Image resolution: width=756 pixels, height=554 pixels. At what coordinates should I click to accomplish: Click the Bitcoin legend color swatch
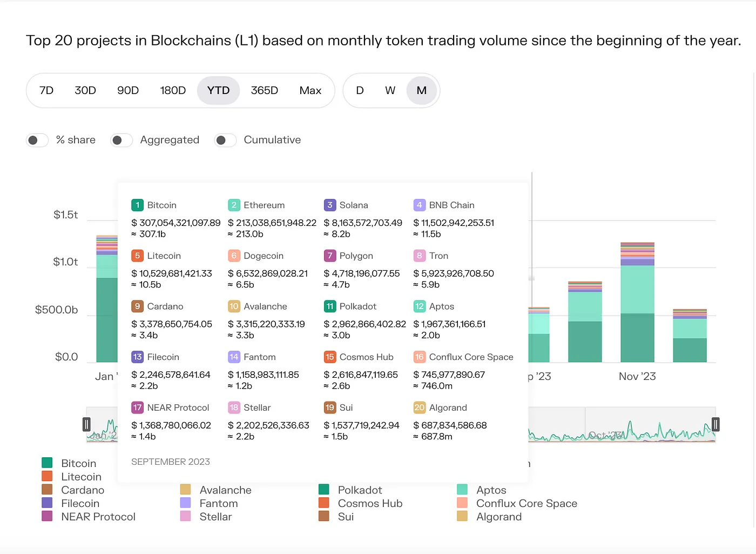click(47, 463)
